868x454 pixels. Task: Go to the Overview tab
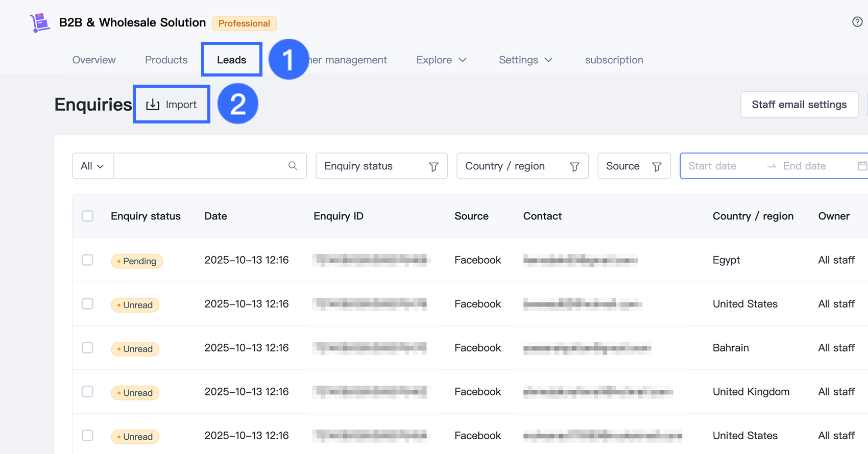click(x=94, y=60)
